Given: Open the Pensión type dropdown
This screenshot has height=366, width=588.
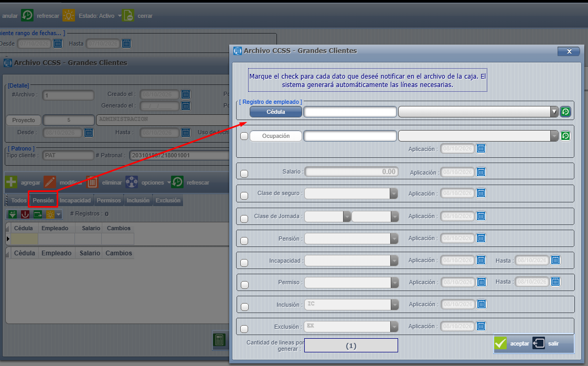Looking at the screenshot, I should pyautogui.click(x=394, y=239).
